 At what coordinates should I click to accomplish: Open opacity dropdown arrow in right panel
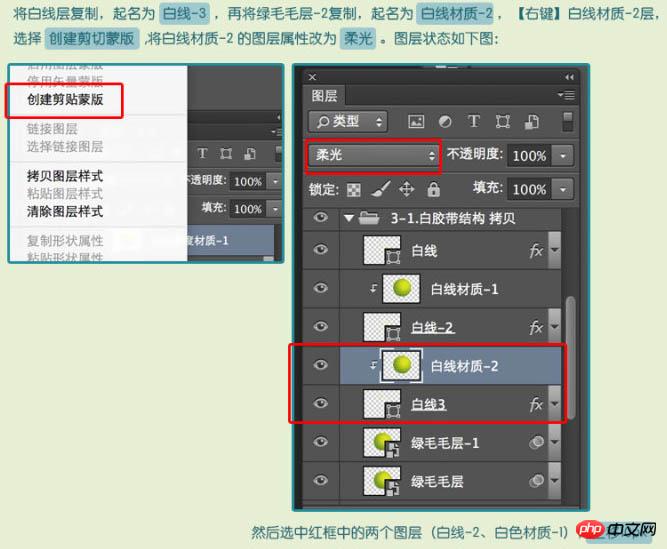563,156
